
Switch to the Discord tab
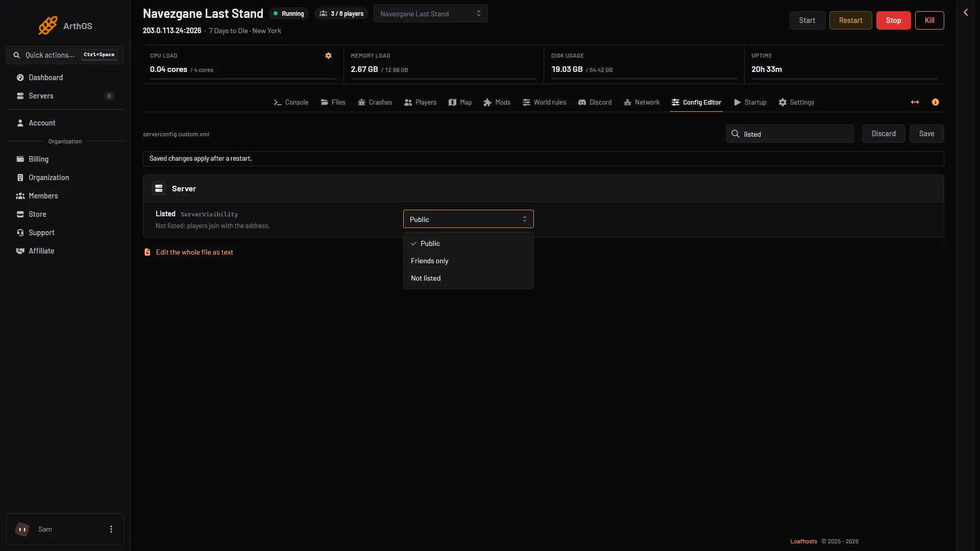click(x=595, y=102)
